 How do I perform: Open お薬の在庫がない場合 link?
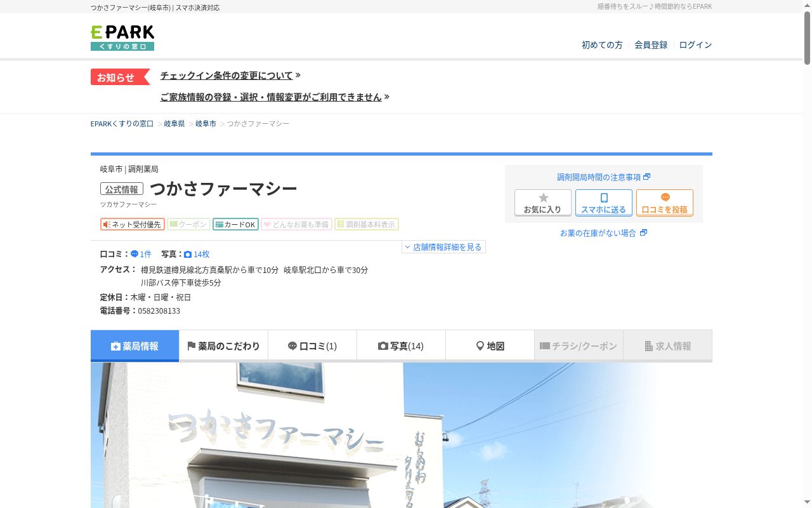click(603, 233)
